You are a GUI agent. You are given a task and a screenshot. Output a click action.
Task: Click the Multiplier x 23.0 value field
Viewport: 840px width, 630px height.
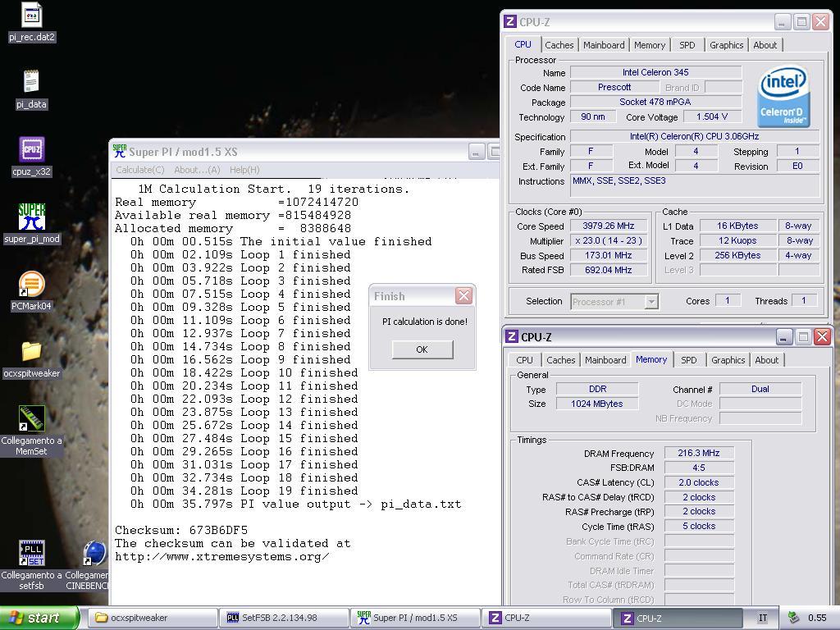tap(609, 241)
